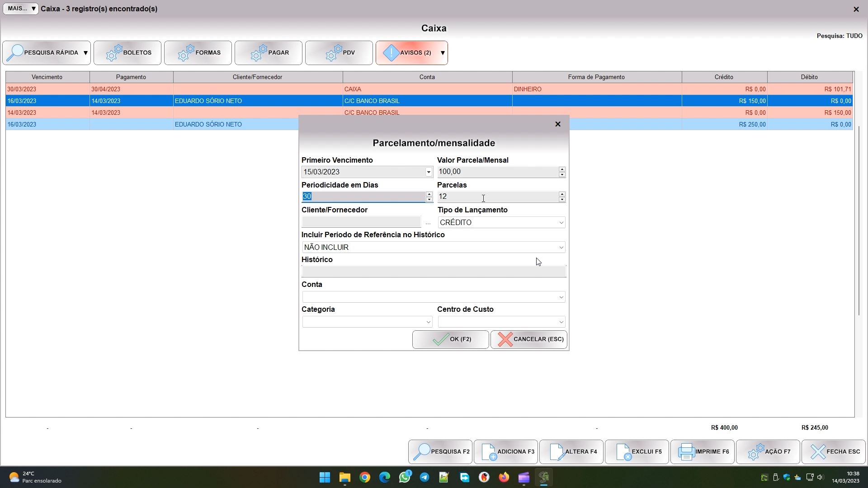
Task: Increase the Parcelas value with up arrow
Action: click(x=562, y=194)
